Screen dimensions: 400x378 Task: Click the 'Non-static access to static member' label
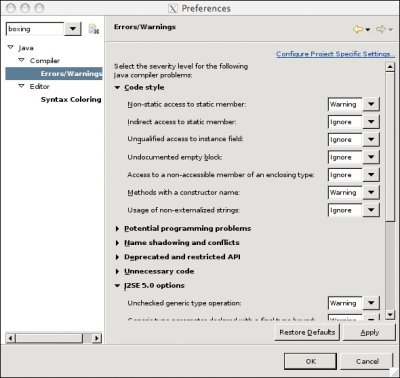pyautogui.click(x=187, y=104)
